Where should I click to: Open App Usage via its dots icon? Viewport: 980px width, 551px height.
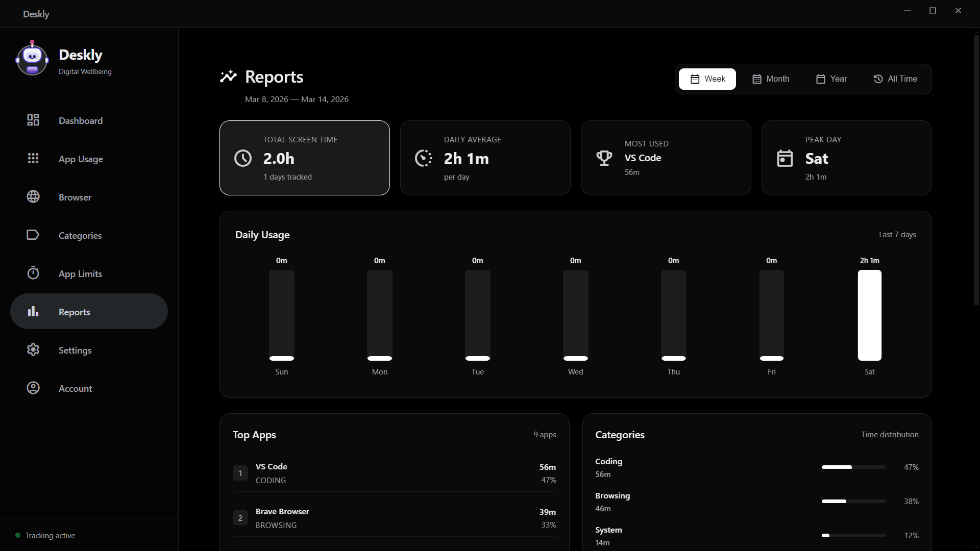[x=33, y=158]
